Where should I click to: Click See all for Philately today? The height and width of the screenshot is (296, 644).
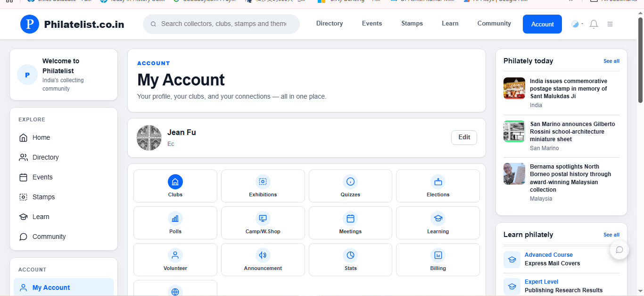pos(611,61)
